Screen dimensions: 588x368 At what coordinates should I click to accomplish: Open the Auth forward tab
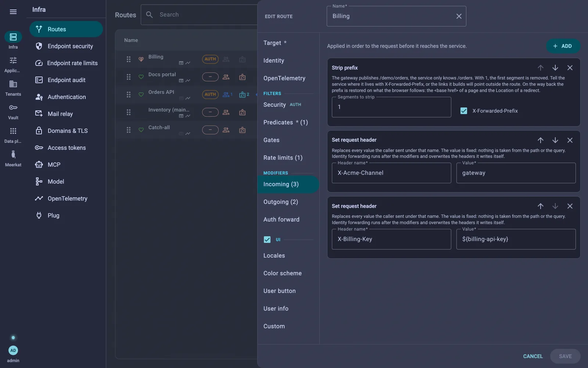(x=288, y=220)
